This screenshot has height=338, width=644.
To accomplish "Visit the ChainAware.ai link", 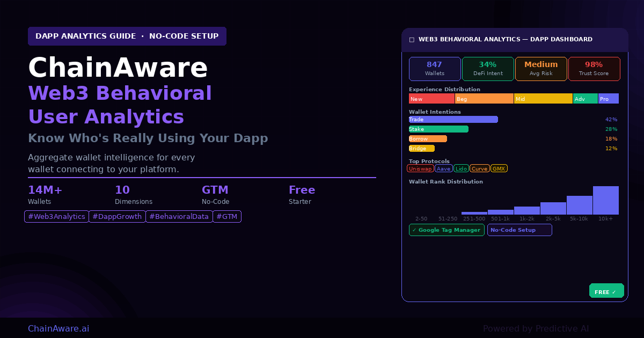I will point(58,328).
